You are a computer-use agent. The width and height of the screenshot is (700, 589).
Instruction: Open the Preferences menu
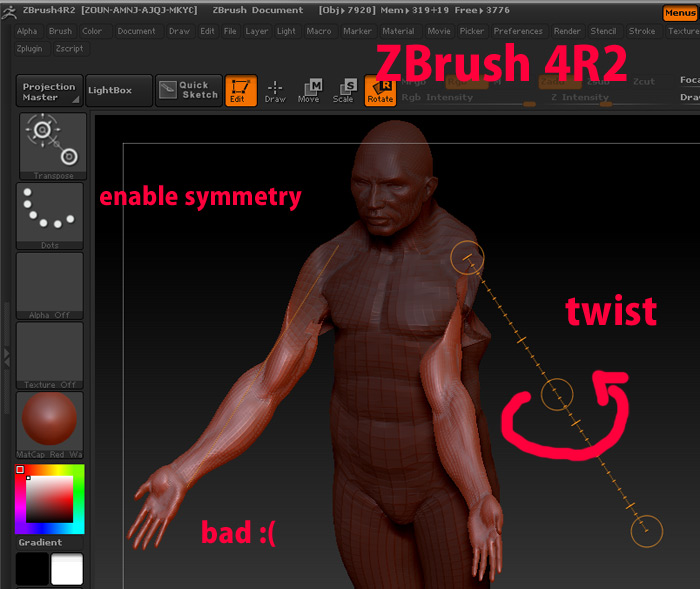coord(518,31)
